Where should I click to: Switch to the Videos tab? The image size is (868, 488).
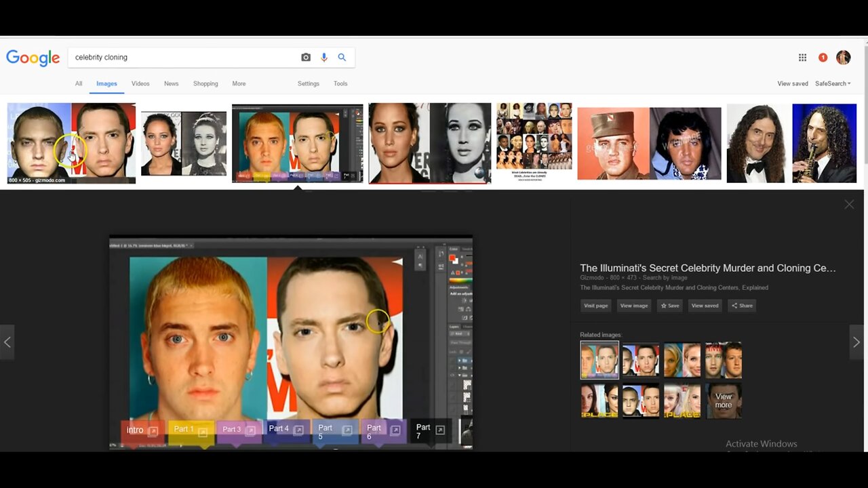[140, 83]
